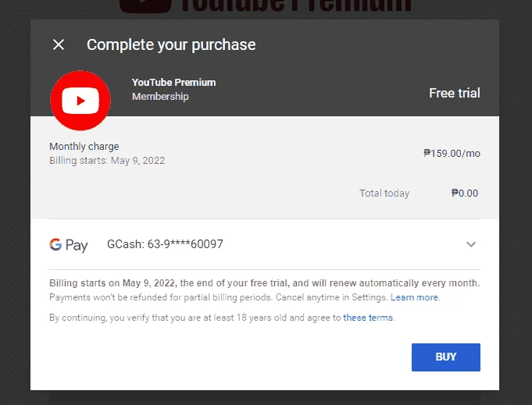
Task: Open the these terms link
Action: [368, 318]
